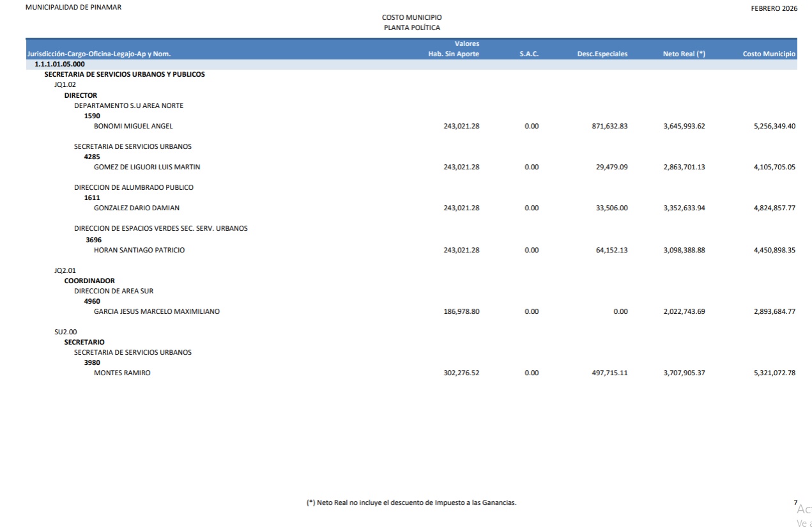
Task: Select the 'Hab. Sin Aporte' column header
Action: click(454, 54)
